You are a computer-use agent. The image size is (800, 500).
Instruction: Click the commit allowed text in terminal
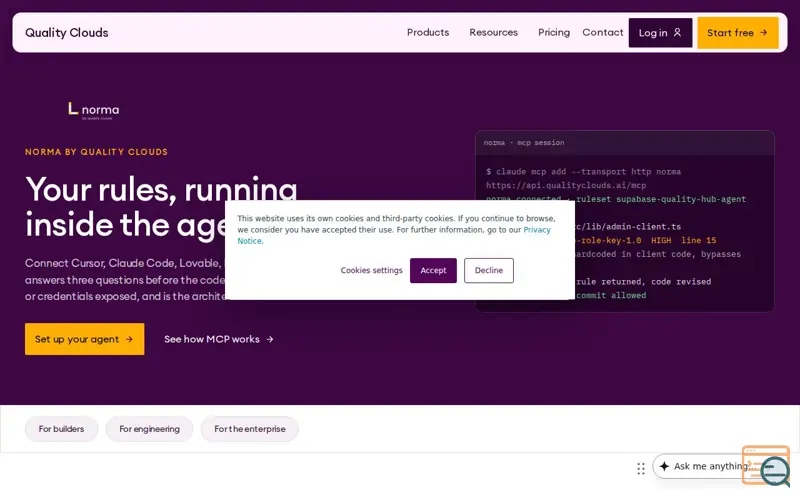(611, 295)
